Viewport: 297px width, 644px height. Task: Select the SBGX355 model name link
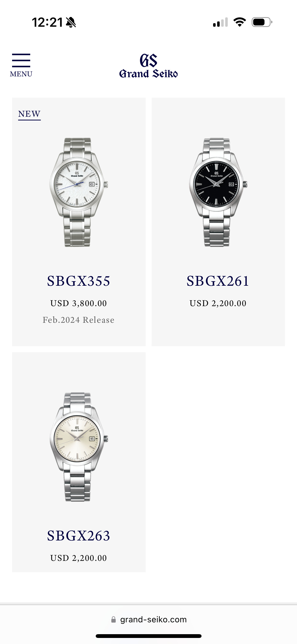[79, 281]
